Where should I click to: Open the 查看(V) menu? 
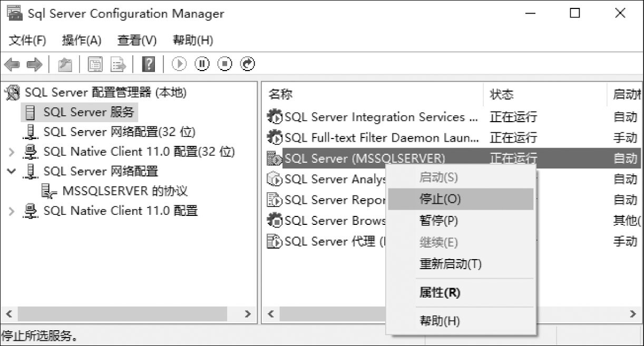point(137,40)
